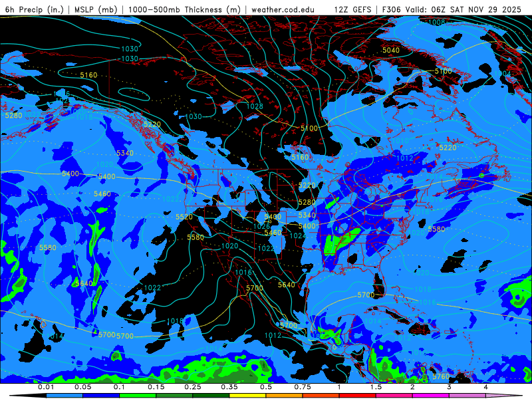
Task: Select the orange 0.5 legend swatch
Action: pyautogui.click(x=285, y=396)
